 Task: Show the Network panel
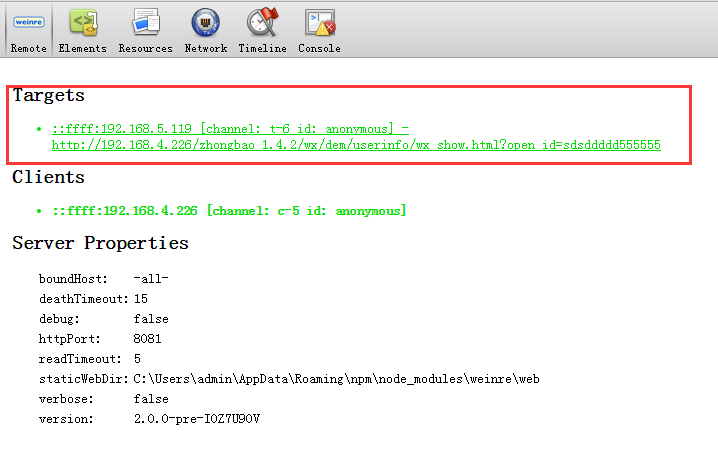(206, 30)
